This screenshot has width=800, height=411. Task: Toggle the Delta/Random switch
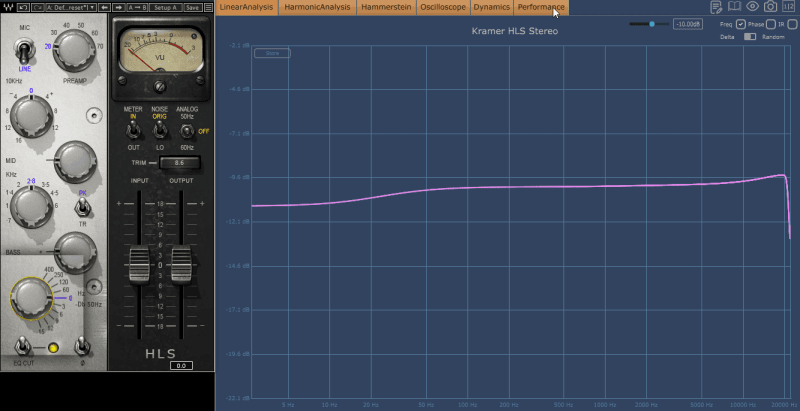(749, 37)
